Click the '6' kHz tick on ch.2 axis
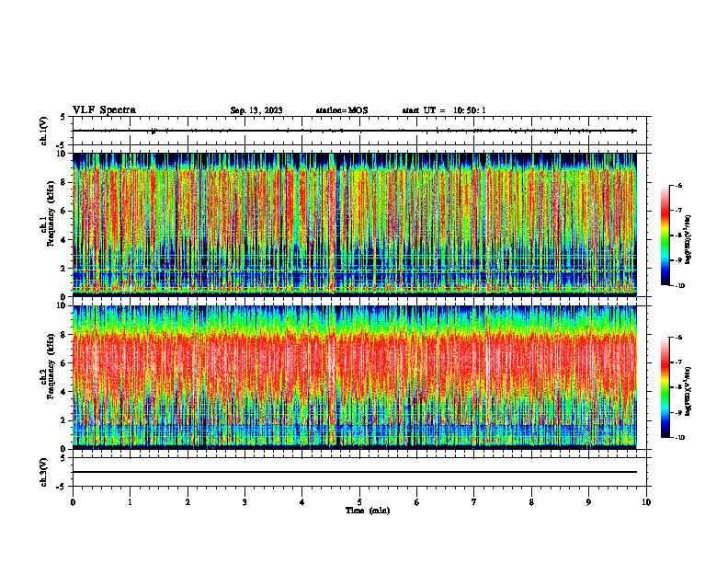The width and height of the screenshot is (728, 563). (63, 363)
